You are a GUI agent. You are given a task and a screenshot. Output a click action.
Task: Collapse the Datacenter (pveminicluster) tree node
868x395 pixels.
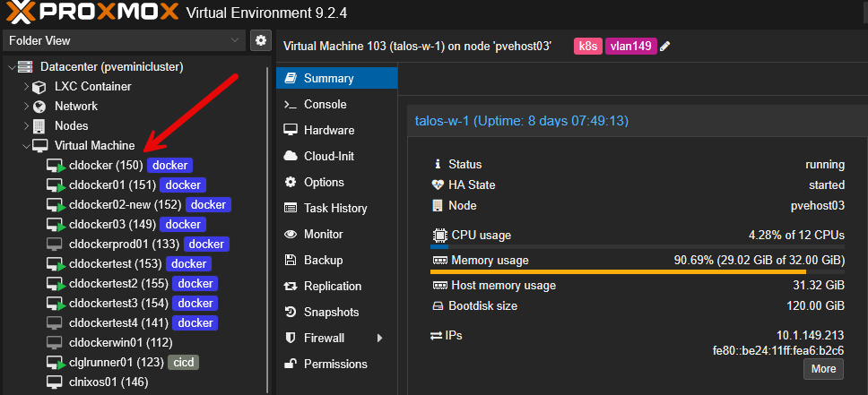(11, 67)
